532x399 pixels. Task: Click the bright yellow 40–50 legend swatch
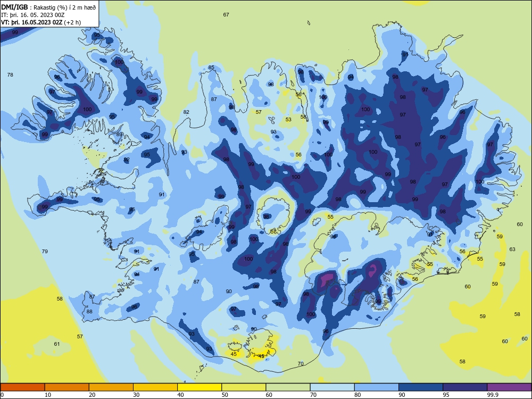tap(199, 387)
